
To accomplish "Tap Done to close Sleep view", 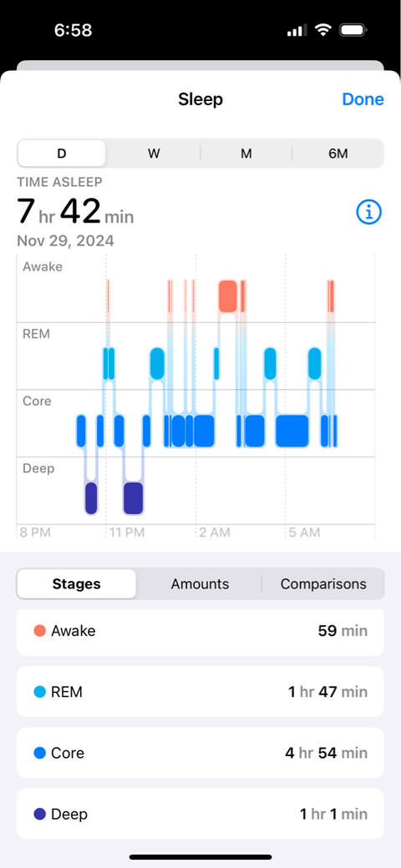I will click(x=363, y=99).
